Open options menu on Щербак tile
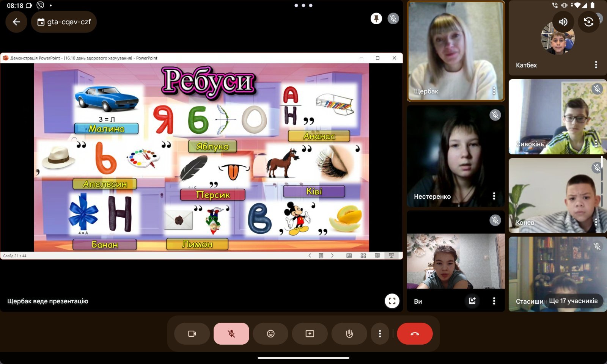Viewport: 607px width, 364px height. 494,91
